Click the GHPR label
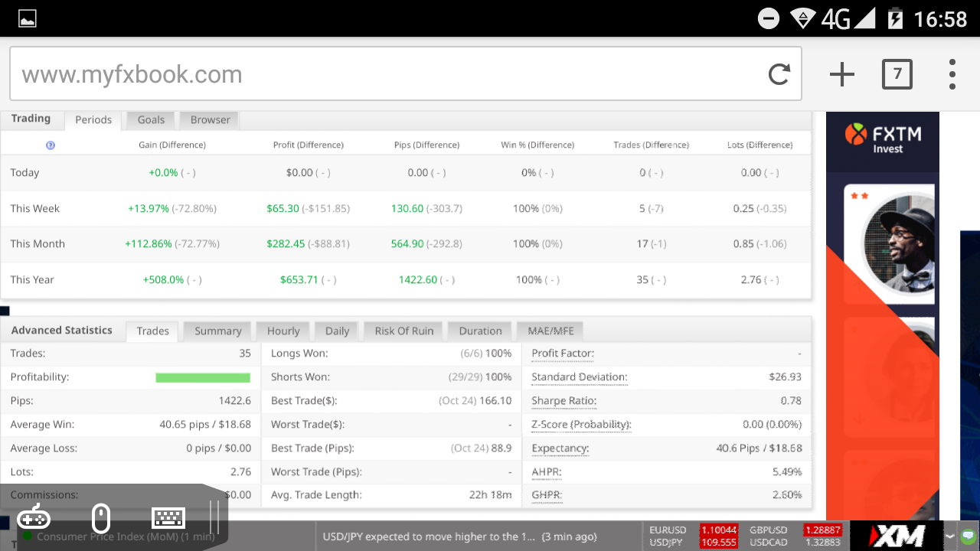This screenshot has height=551, width=980. coord(547,495)
